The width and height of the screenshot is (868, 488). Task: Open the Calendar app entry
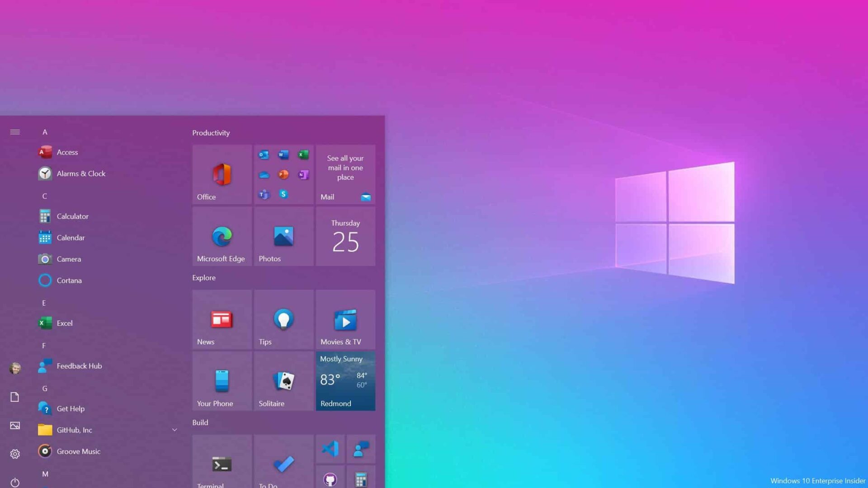108,238
